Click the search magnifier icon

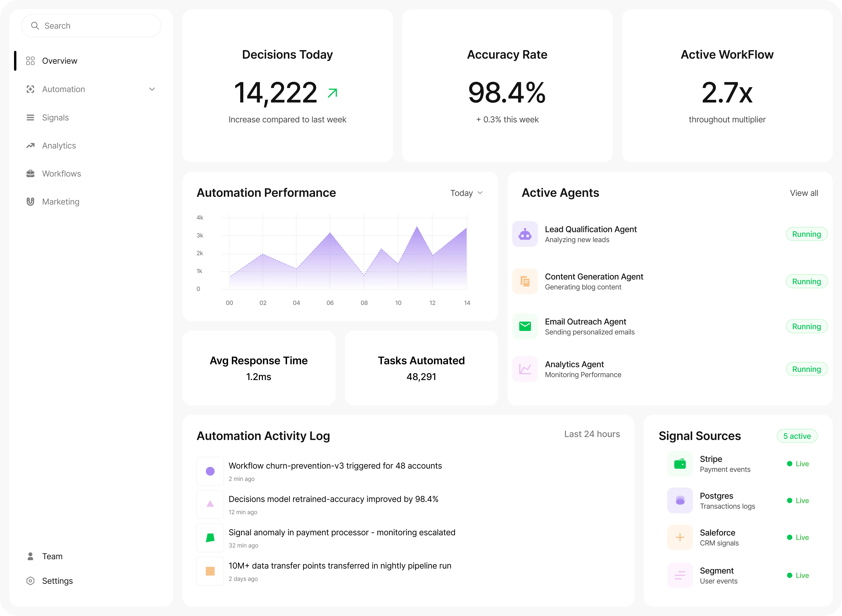[x=35, y=26]
